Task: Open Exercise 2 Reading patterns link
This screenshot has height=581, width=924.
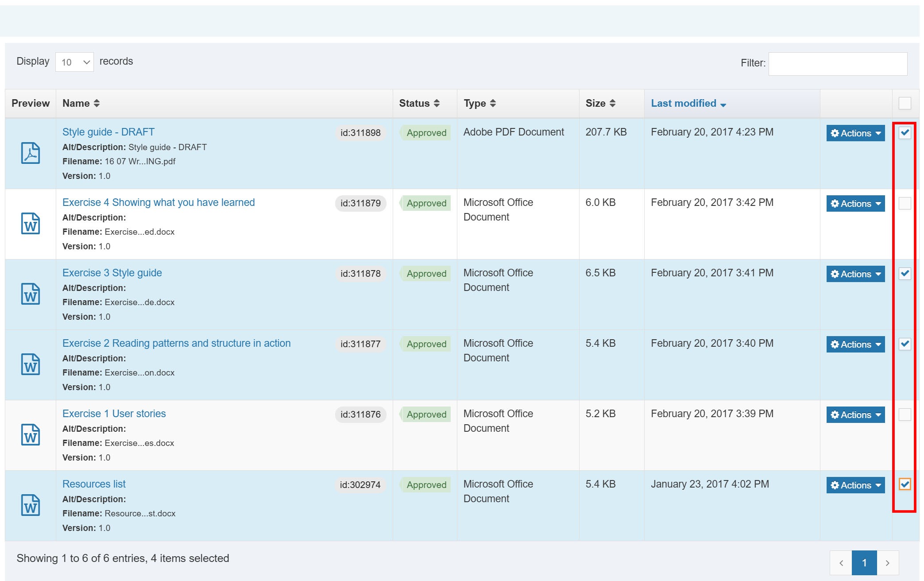Action: (x=176, y=343)
